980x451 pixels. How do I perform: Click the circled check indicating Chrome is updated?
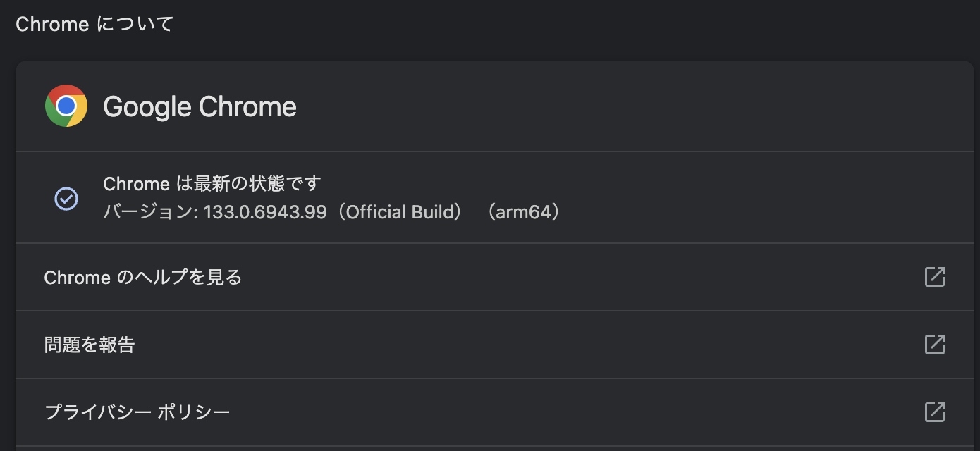click(x=66, y=199)
